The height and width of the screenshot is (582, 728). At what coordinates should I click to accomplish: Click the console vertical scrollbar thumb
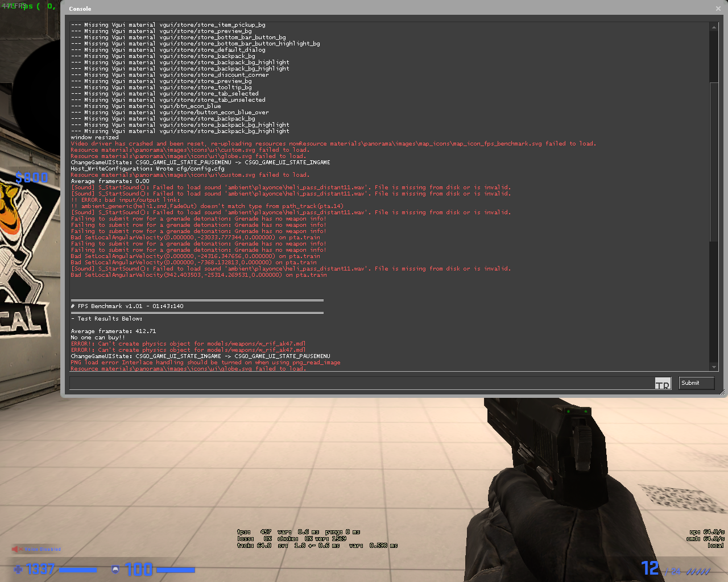pyautogui.click(x=714, y=162)
